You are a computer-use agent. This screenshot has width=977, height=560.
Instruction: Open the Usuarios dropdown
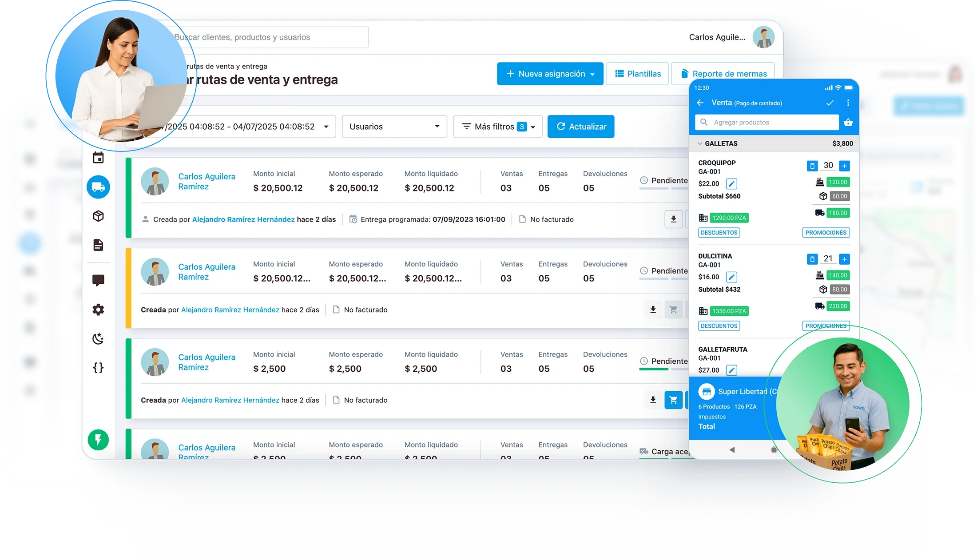(394, 127)
